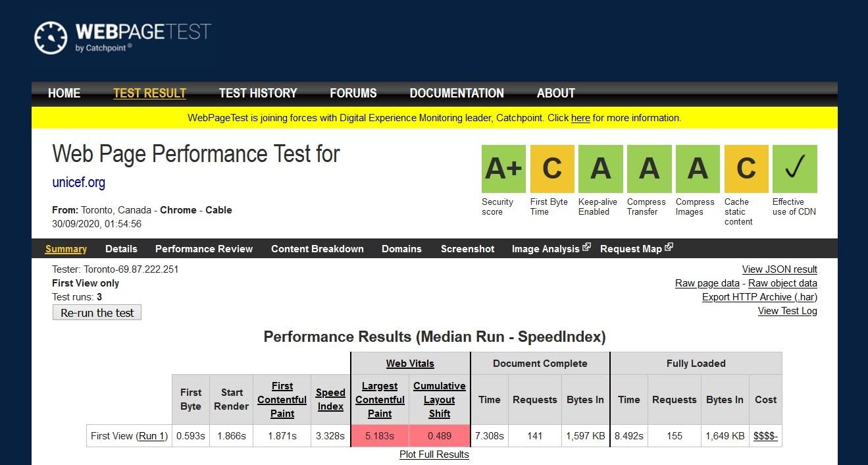Click the red Largest Contentful Paint value
The width and height of the screenshot is (868, 465).
pyautogui.click(x=380, y=436)
